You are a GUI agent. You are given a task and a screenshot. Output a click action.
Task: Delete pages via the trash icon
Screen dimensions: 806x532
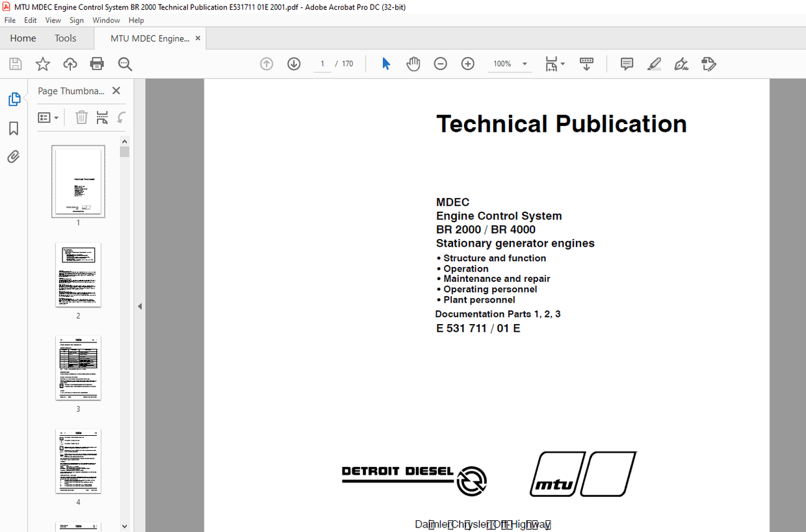(x=81, y=118)
